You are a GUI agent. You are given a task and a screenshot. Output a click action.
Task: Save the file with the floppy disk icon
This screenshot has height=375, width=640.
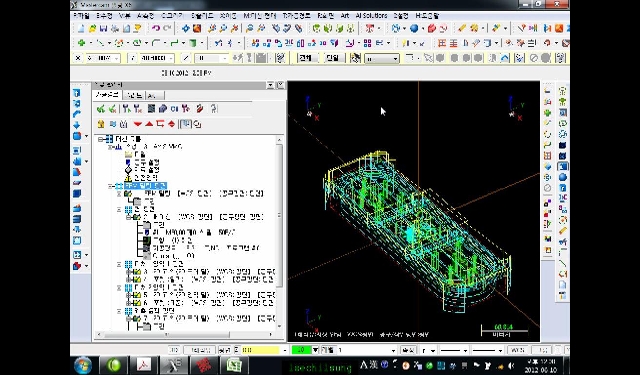pos(103,28)
